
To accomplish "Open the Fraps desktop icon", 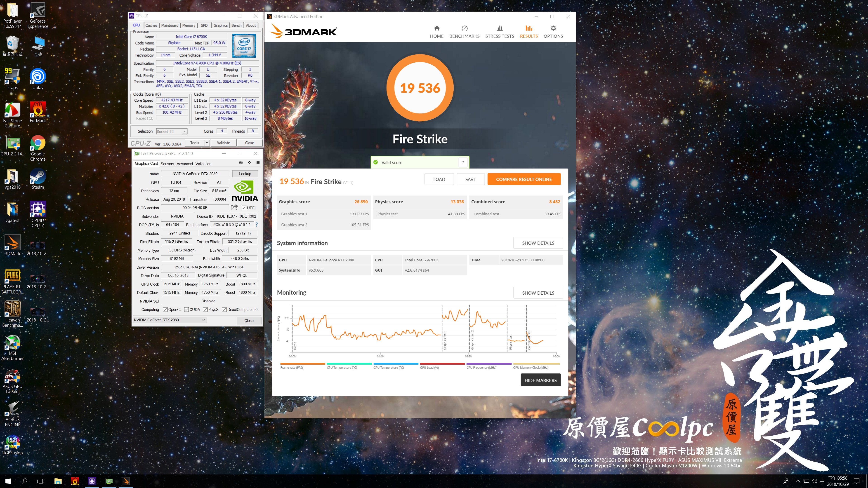I will 12,78.
